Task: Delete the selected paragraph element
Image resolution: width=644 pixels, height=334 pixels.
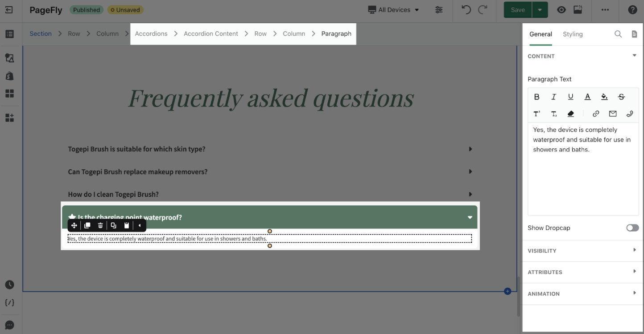Action: coord(100,225)
